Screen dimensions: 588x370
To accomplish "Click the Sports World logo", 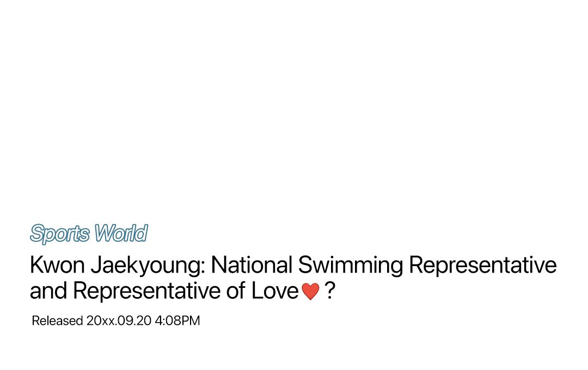I will point(89,233).
